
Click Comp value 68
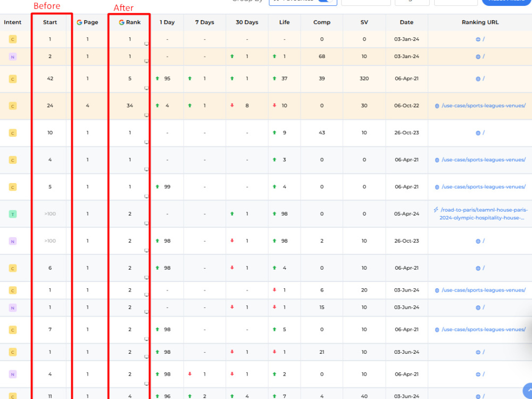point(322,56)
